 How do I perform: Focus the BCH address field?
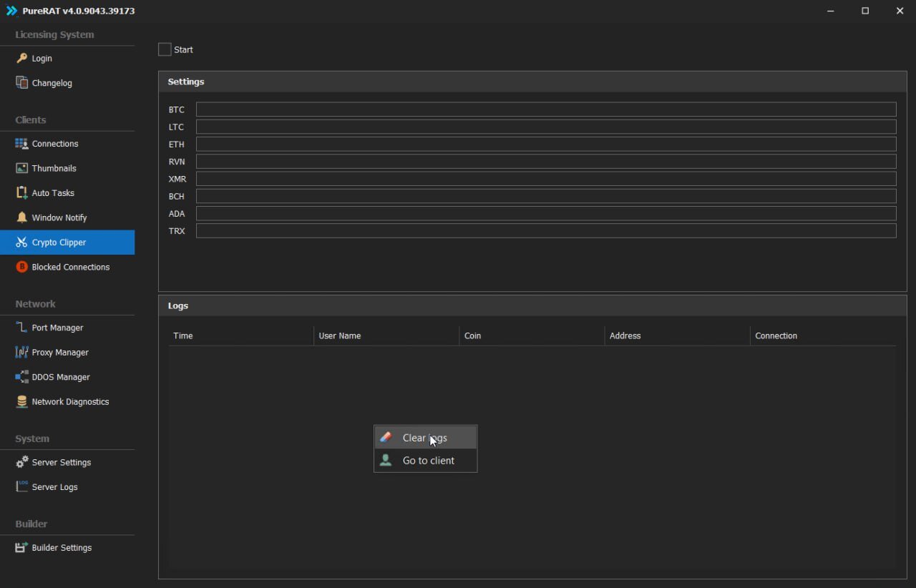546,196
